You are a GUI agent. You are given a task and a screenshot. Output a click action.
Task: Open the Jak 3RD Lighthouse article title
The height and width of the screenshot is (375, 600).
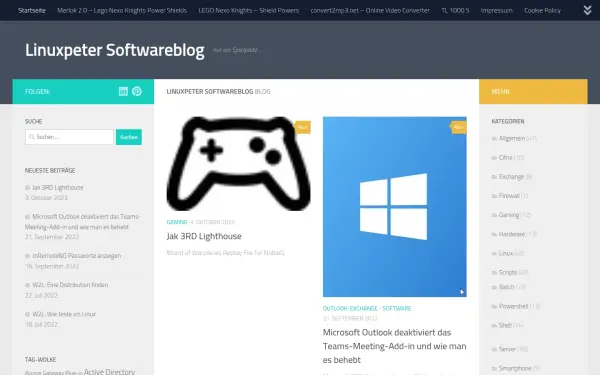[204, 236]
